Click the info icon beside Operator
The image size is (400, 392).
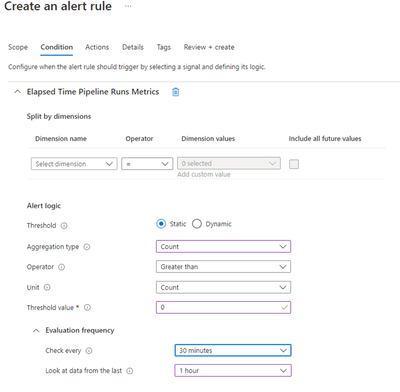[62, 267]
